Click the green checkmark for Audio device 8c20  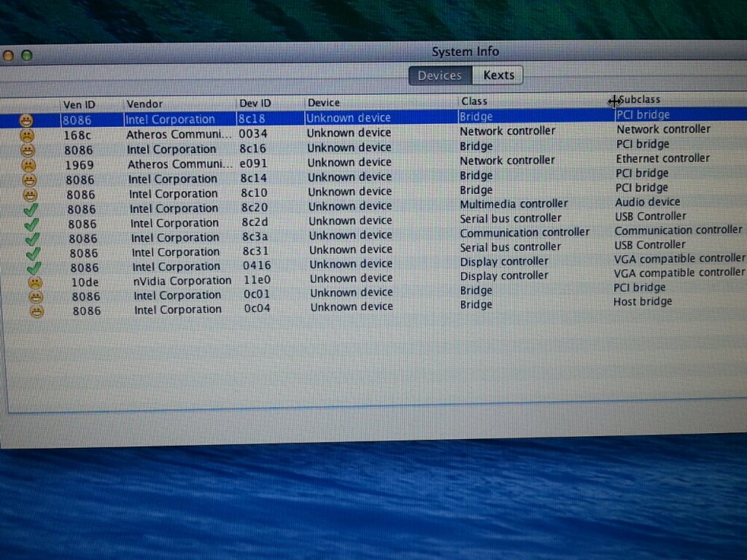coord(31,210)
